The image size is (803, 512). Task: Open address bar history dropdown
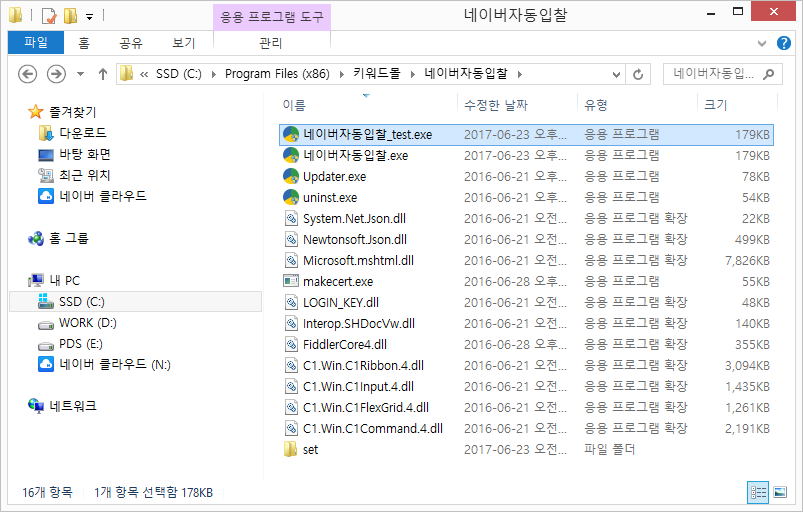point(617,75)
